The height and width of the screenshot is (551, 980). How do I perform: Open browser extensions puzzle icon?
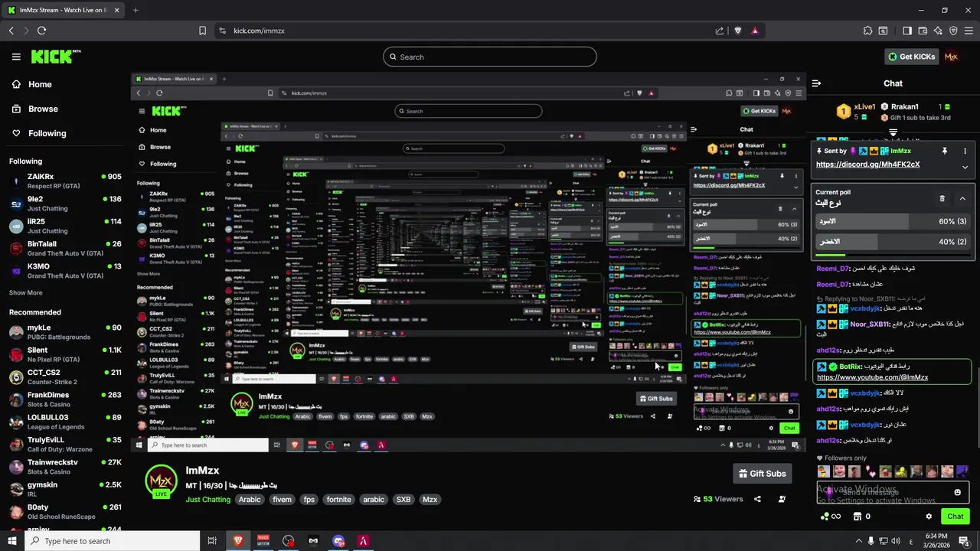click(x=867, y=31)
